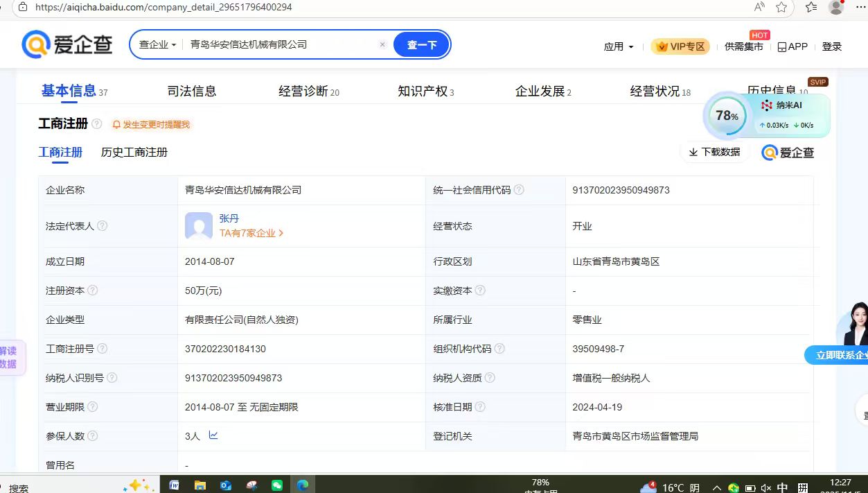Image resolution: width=868 pixels, height=493 pixels.
Task: Clear the search box with the X icon
Action: [x=382, y=44]
